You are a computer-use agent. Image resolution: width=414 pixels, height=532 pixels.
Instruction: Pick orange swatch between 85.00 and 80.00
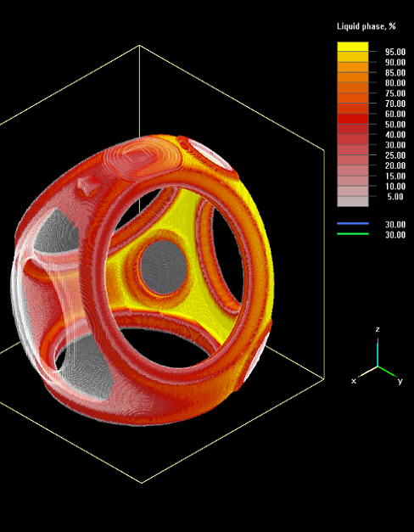click(353, 77)
